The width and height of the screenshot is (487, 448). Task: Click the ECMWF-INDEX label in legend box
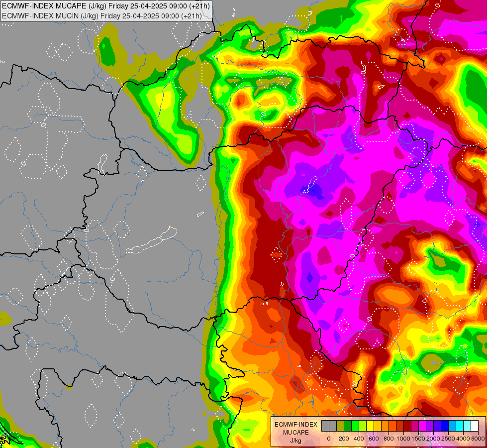(x=296, y=425)
